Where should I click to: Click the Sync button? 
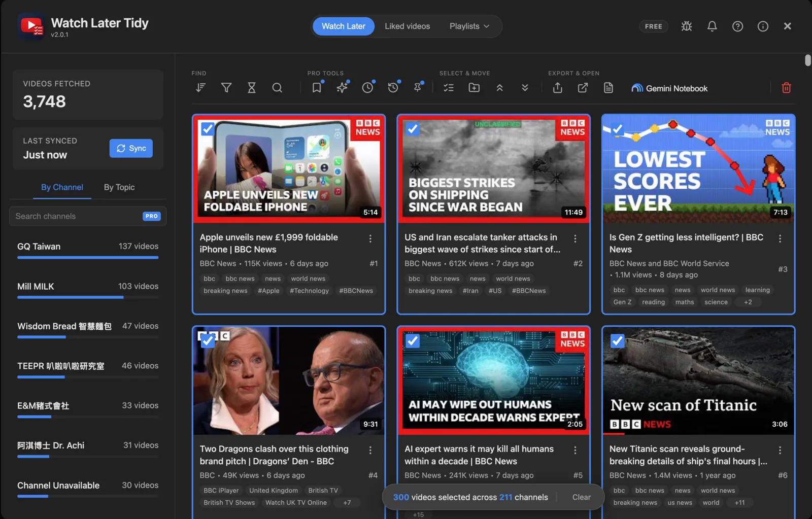pyautogui.click(x=131, y=148)
